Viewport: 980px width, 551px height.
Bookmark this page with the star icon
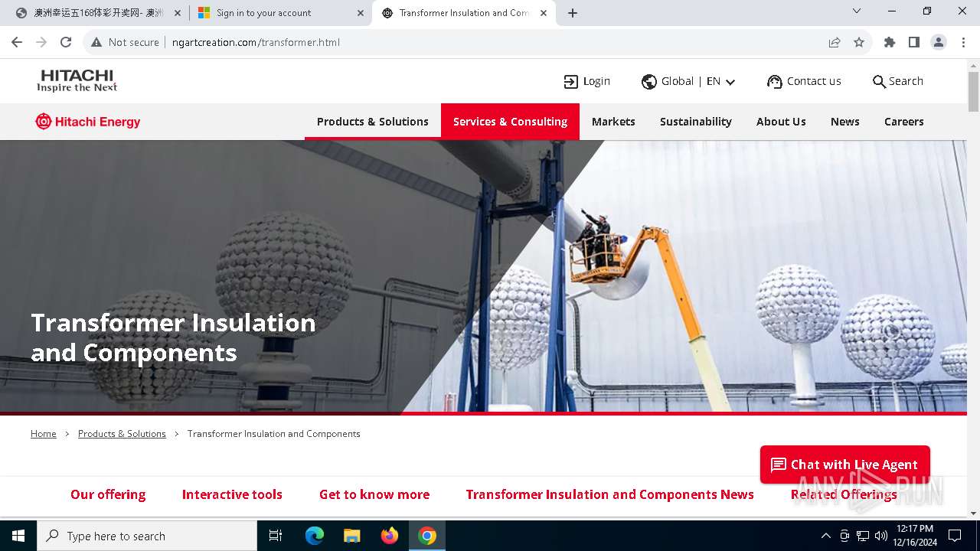[859, 42]
